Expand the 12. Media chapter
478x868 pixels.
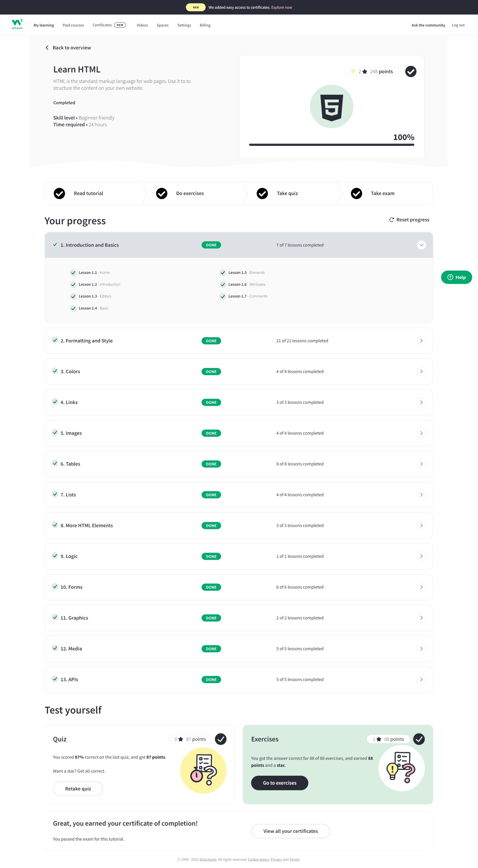421,648
